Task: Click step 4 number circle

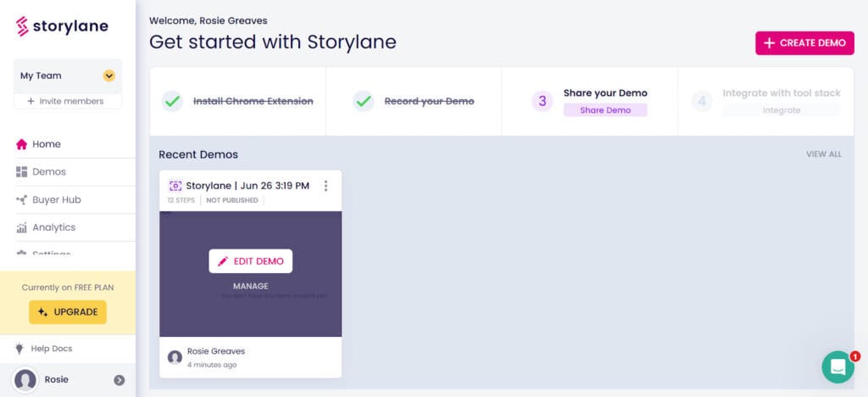Action: [x=702, y=101]
